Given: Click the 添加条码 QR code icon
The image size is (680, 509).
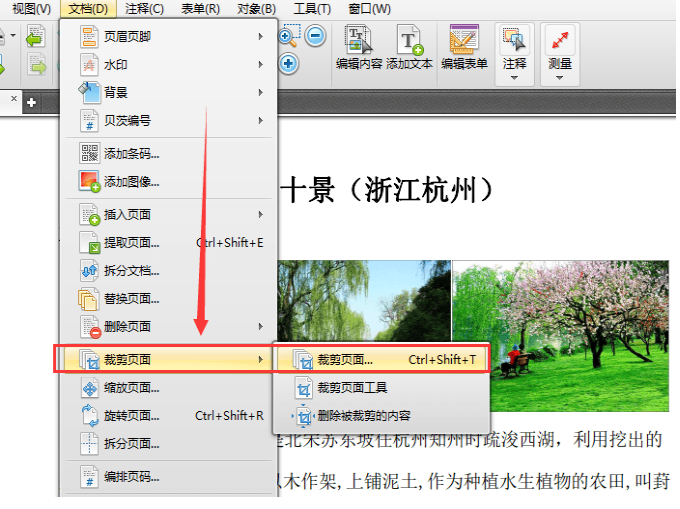Looking at the screenshot, I should [x=89, y=153].
